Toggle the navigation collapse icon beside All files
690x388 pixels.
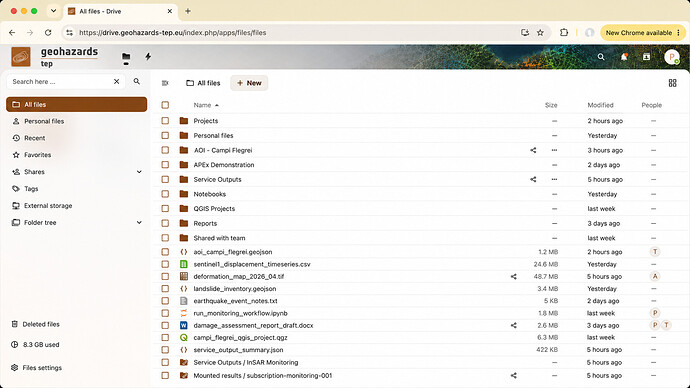(x=165, y=83)
